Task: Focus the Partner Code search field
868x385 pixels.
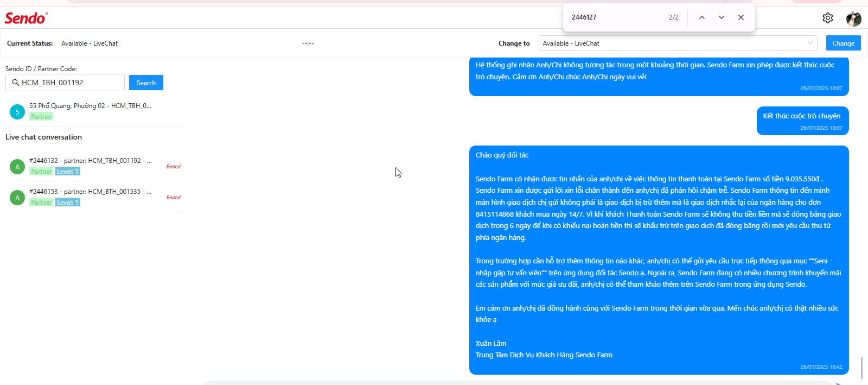Action: (65, 83)
